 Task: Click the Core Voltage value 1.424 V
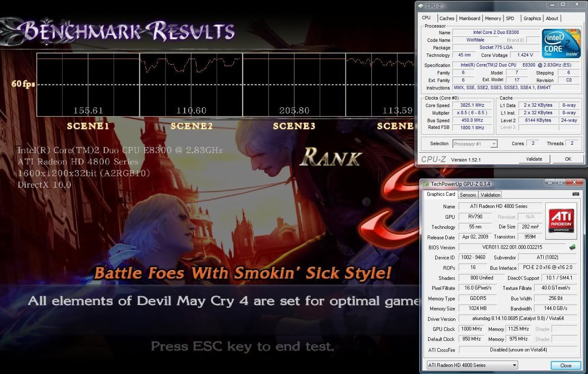tap(525, 55)
